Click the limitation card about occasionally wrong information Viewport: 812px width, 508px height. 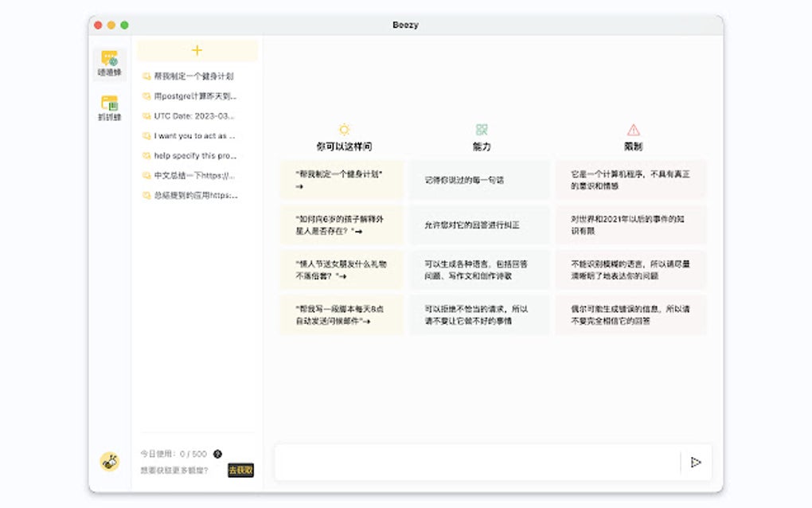click(630, 315)
